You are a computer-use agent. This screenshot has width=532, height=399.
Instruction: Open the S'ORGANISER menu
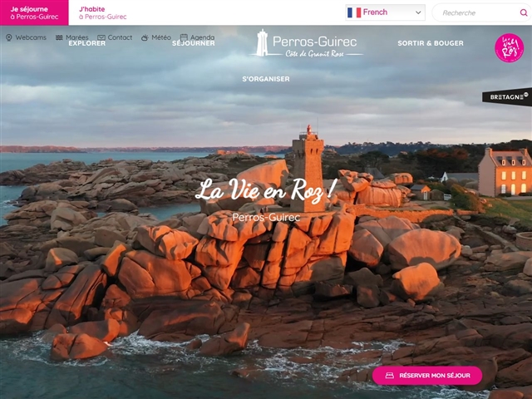point(266,79)
